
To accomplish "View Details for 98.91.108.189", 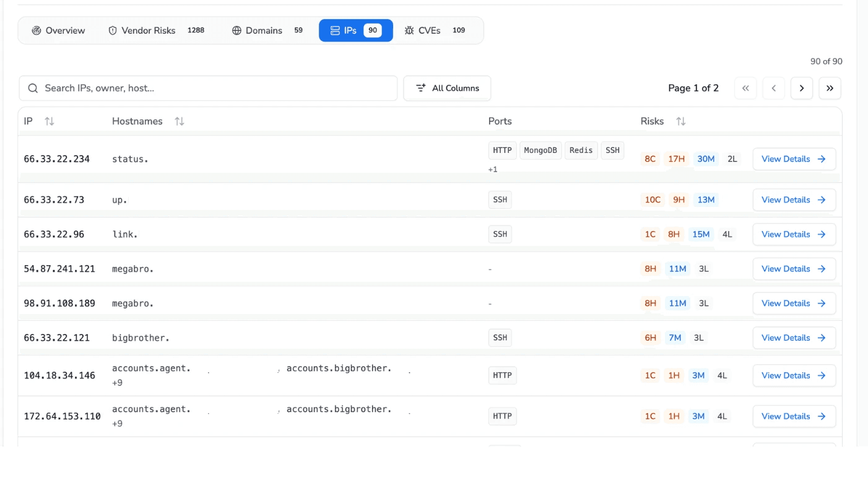I will tap(794, 304).
